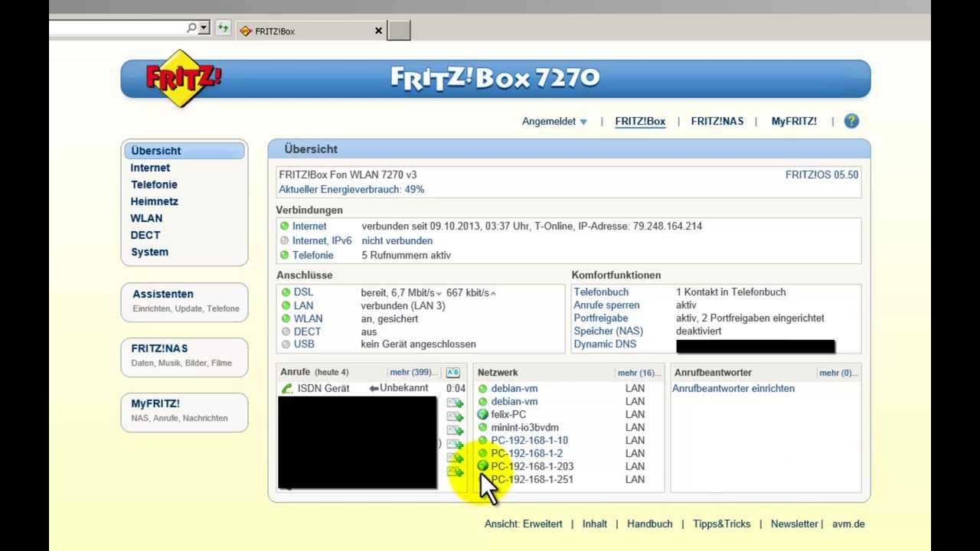Open the Telefonie sidebar menu

(154, 184)
